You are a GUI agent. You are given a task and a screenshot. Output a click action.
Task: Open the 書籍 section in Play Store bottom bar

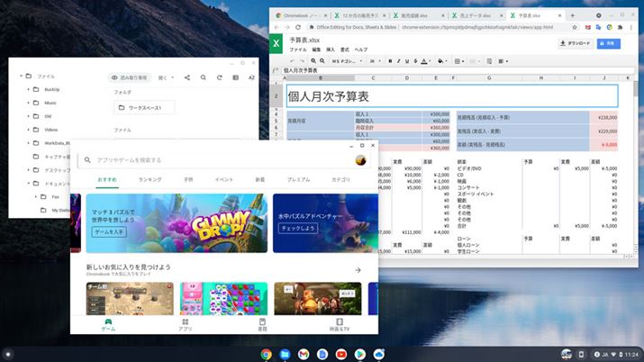coord(262,325)
